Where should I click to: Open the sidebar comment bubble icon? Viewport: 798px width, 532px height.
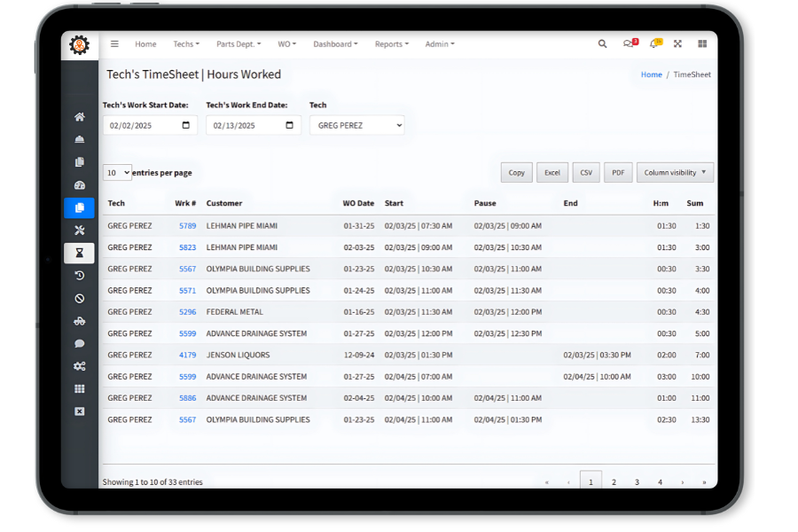coord(80,344)
